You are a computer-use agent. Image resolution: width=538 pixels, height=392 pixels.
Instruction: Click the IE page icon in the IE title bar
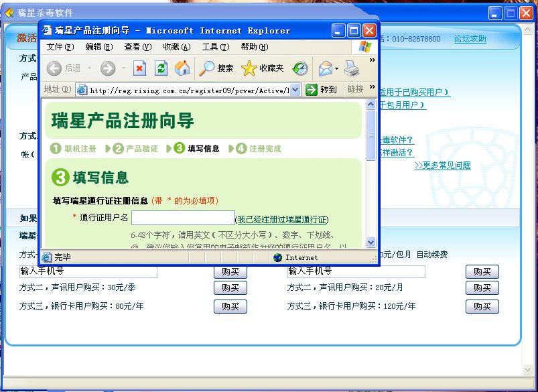[x=47, y=31]
